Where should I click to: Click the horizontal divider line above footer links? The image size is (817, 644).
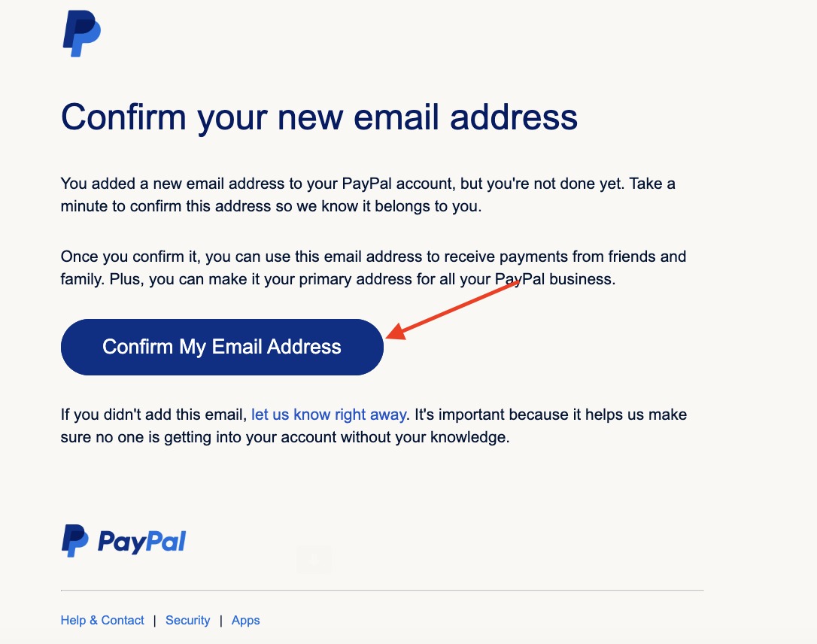click(382, 591)
